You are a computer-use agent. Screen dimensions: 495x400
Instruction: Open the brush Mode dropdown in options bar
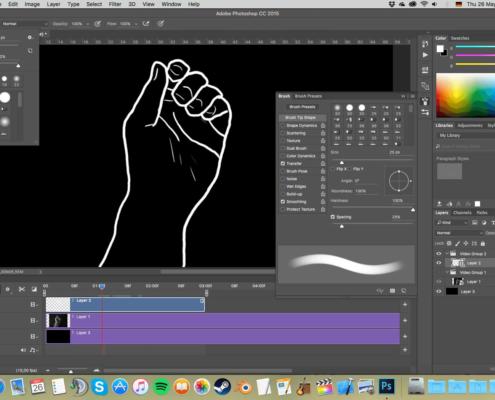[24, 24]
